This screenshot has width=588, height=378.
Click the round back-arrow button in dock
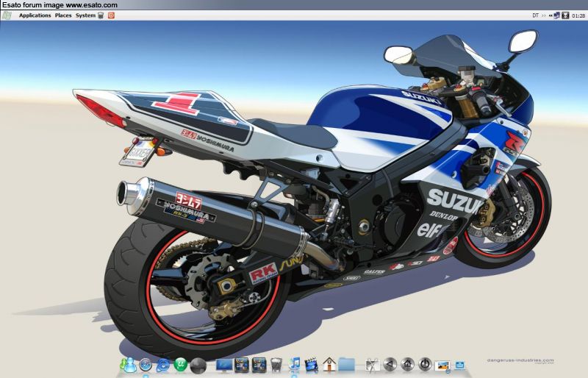pos(390,364)
